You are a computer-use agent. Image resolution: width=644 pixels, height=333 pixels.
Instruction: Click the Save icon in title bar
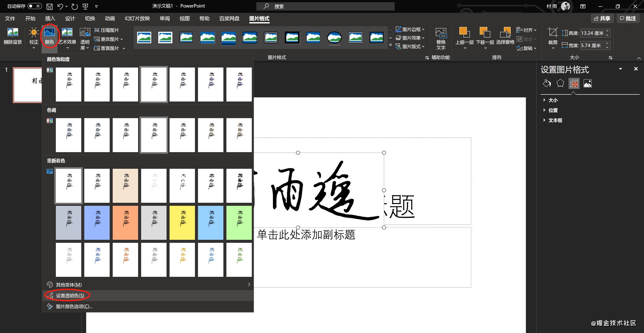50,6
